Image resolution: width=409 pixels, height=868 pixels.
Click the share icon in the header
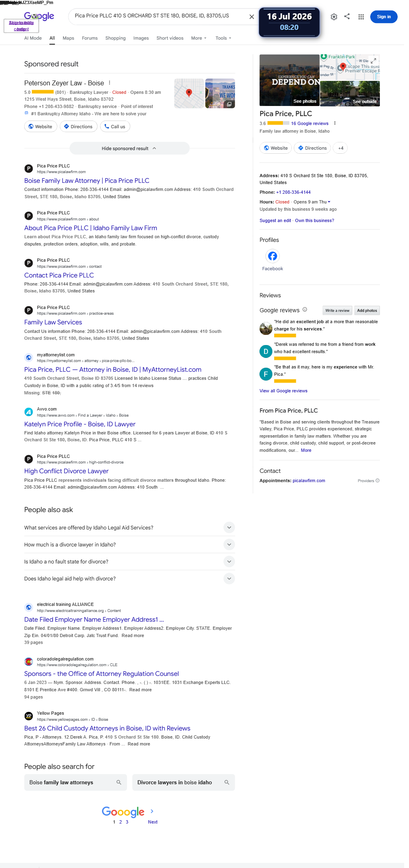point(347,17)
